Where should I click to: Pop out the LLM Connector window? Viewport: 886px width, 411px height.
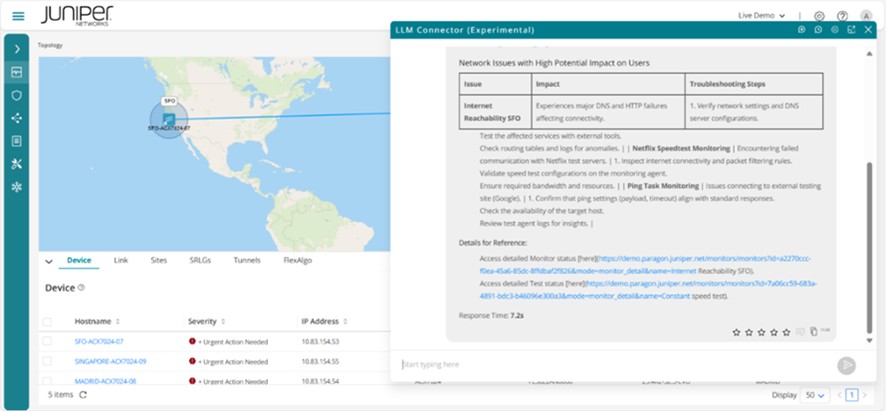tap(851, 30)
